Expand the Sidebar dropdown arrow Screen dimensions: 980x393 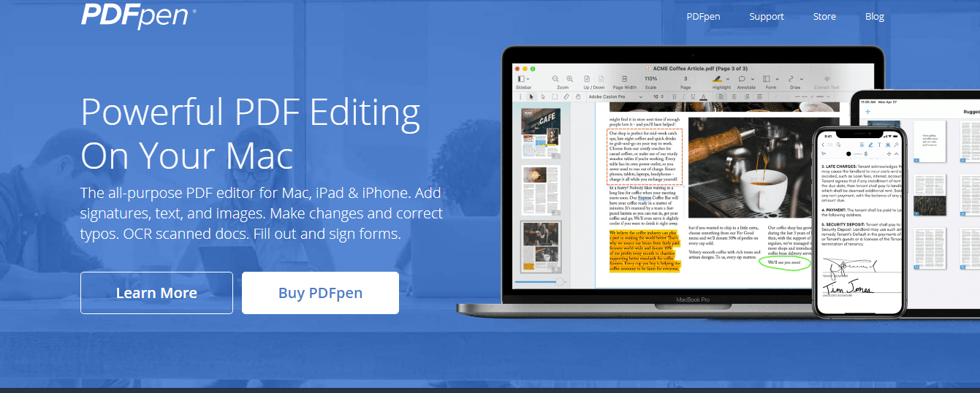point(528,79)
